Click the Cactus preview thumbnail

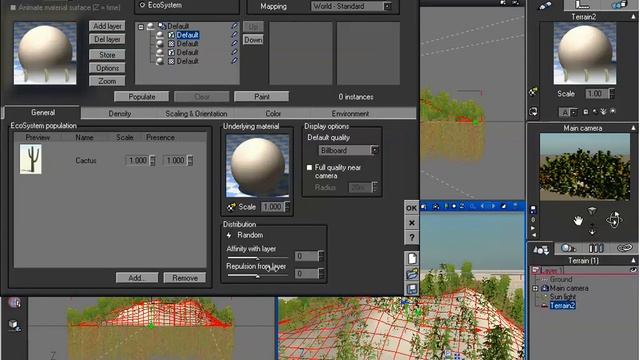pyautogui.click(x=31, y=159)
